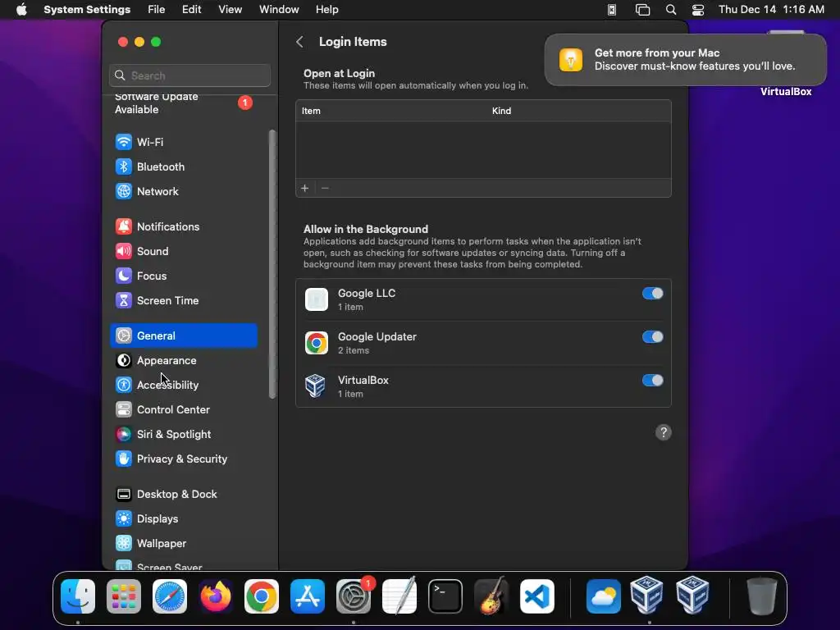Viewport: 840px width, 630px height.
Task: Click the sidebar scrollbar
Action: click(272, 264)
